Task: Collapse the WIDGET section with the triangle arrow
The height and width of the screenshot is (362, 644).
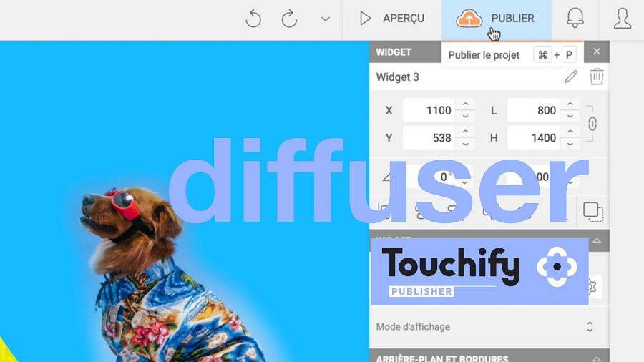Action: [x=597, y=240]
